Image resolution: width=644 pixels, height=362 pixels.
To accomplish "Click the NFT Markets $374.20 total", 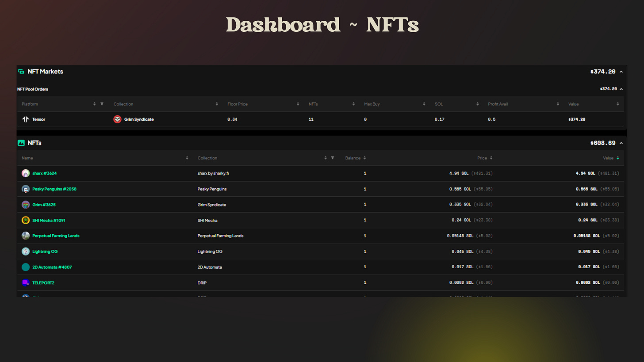I will click(x=604, y=72).
